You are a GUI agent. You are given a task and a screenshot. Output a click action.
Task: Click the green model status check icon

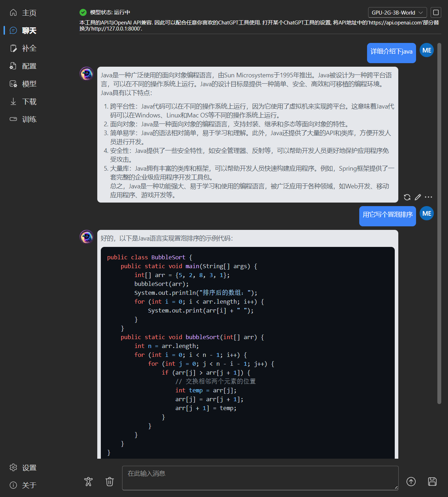coord(83,12)
